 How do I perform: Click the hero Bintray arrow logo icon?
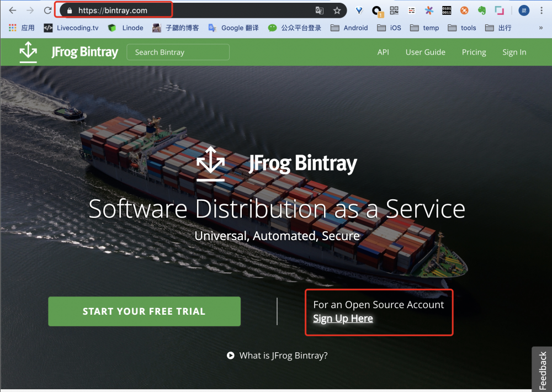[x=210, y=164]
